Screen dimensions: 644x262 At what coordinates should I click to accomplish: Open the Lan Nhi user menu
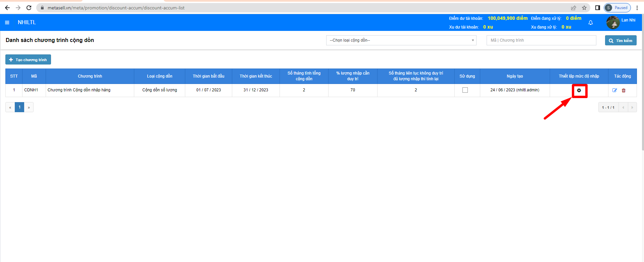click(628, 20)
